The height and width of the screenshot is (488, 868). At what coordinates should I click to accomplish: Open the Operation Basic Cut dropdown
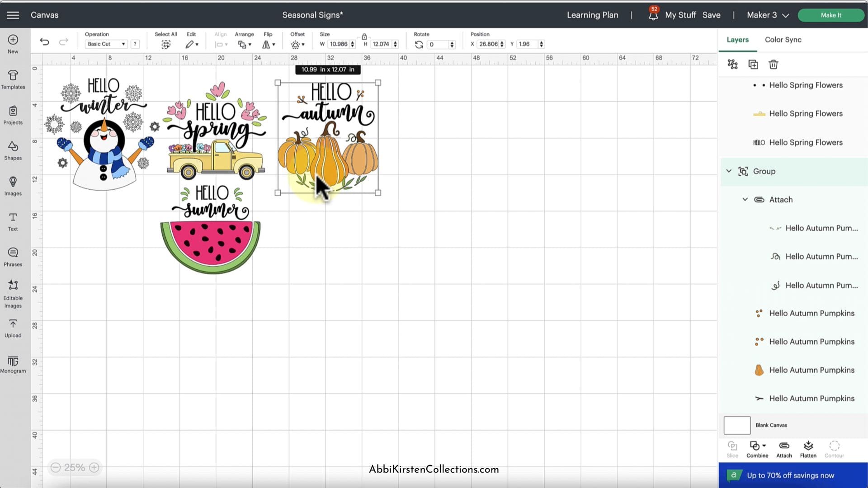coord(106,44)
